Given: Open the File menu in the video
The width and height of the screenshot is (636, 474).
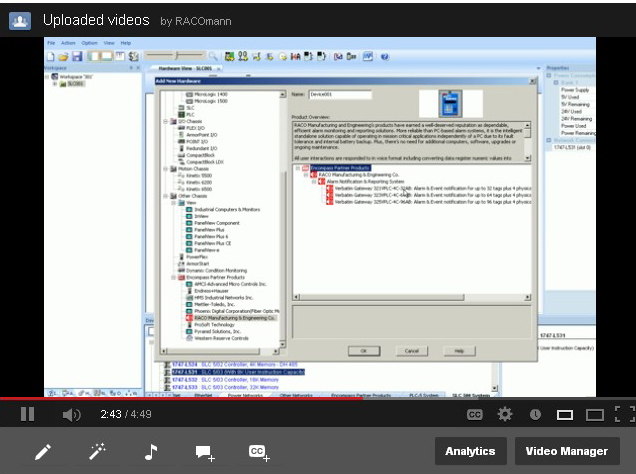Looking at the screenshot, I should [x=51, y=43].
